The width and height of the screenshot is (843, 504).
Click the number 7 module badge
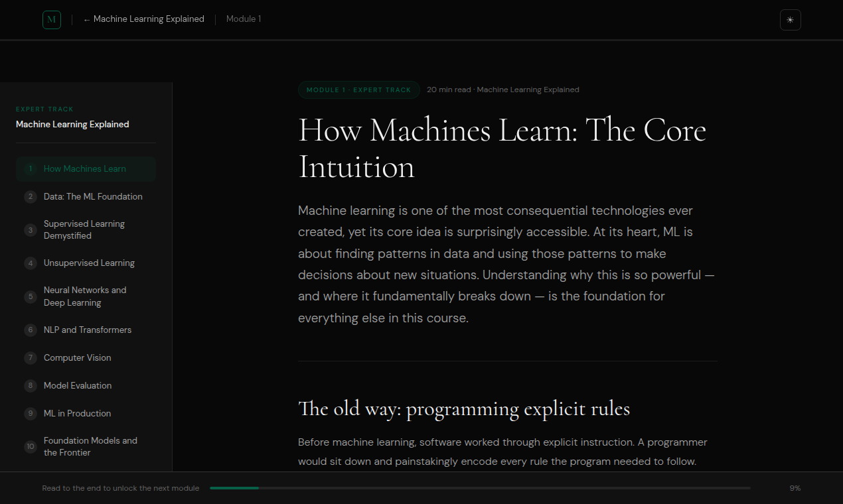30,357
